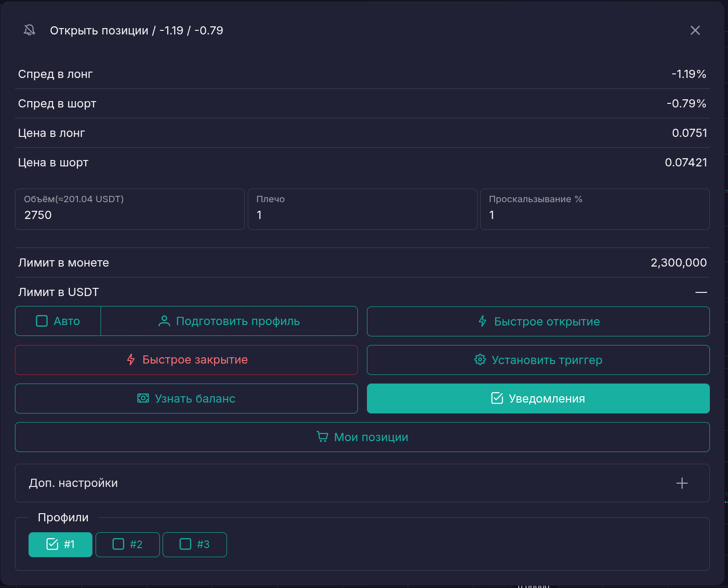Click the Цена в шорт value 0.07421

pos(686,162)
